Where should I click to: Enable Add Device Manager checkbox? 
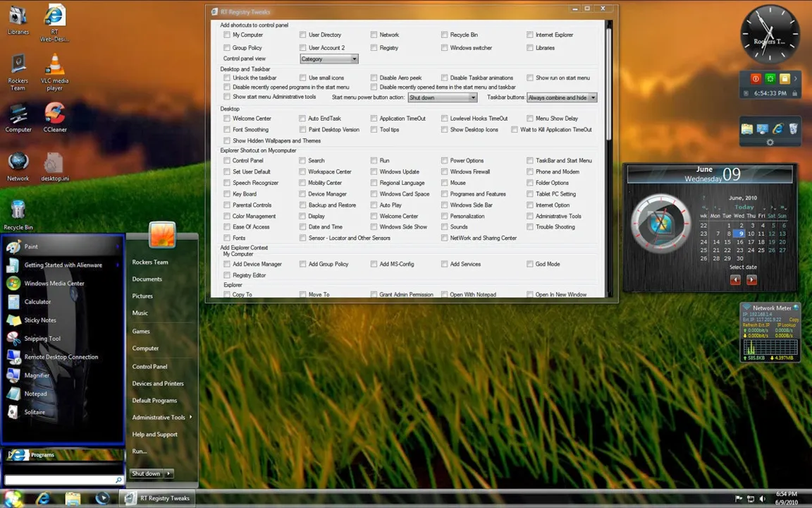[227, 264]
